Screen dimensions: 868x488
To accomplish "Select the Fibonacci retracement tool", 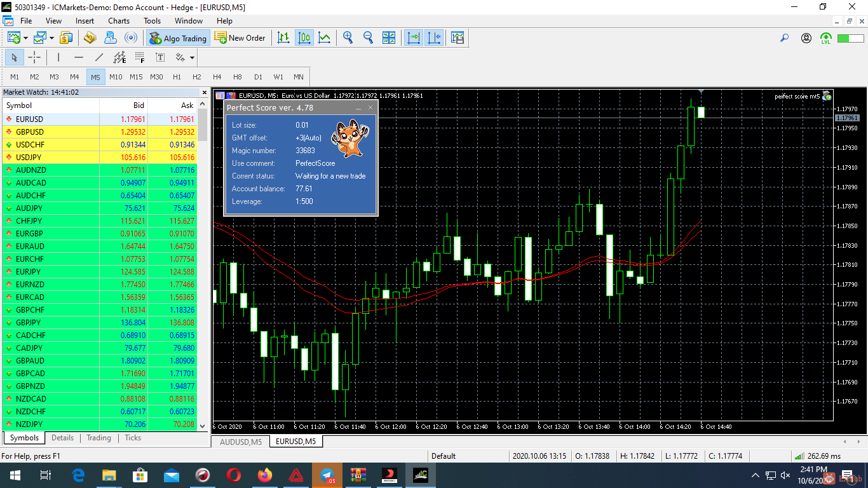I will point(140,57).
